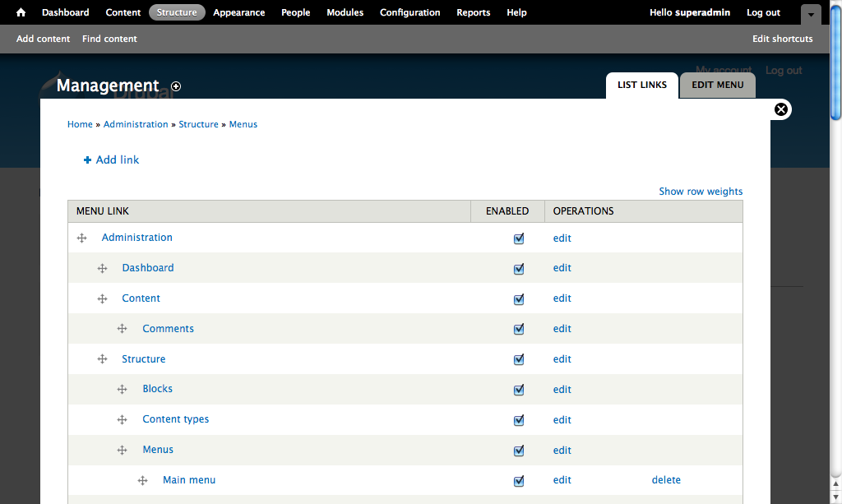Image resolution: width=842 pixels, height=504 pixels.
Task: Click the drag handle next to Dashboard
Action: click(103, 269)
